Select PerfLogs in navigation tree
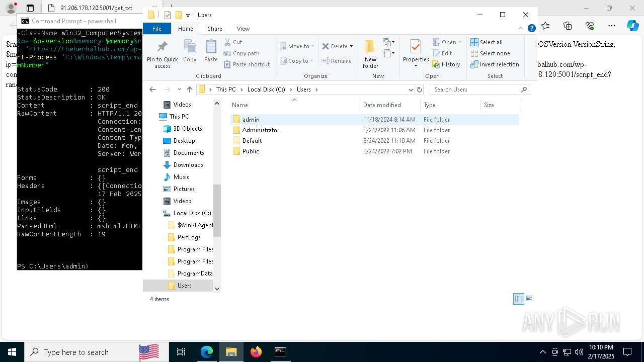 (189, 237)
